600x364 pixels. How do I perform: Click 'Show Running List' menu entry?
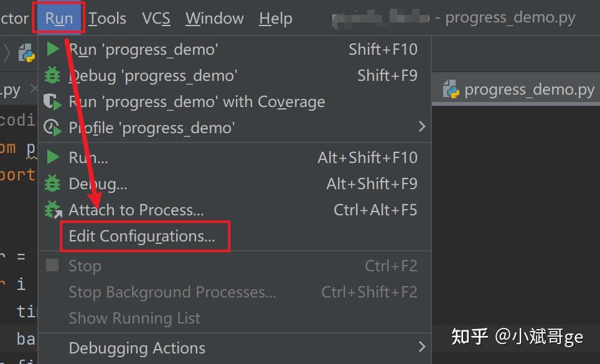pos(134,318)
